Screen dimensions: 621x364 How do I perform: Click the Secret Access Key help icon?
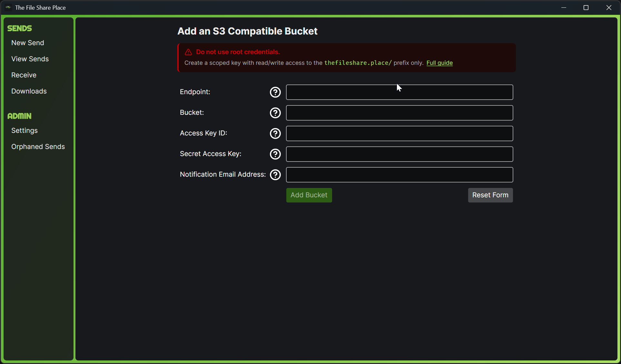275,154
